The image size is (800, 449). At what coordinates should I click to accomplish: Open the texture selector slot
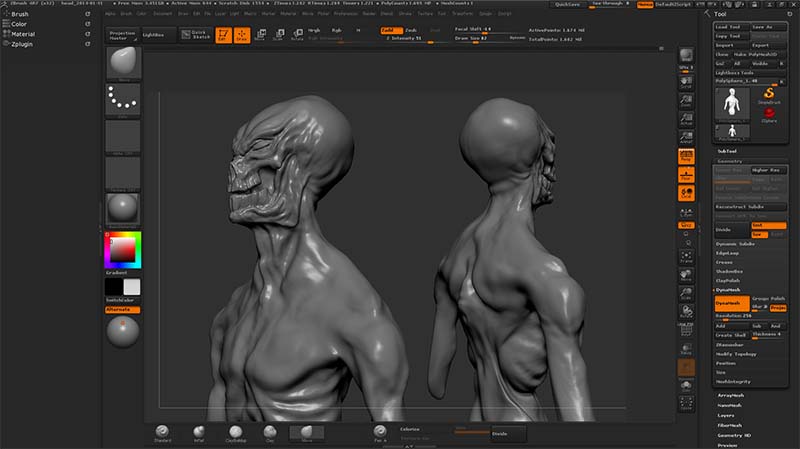click(123, 173)
